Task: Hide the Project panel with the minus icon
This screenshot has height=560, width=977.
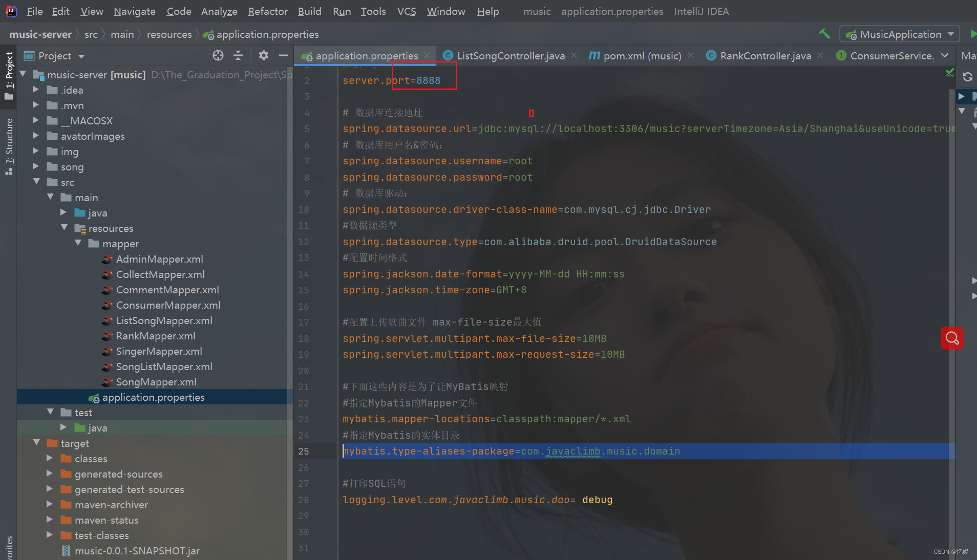Action: 284,55
